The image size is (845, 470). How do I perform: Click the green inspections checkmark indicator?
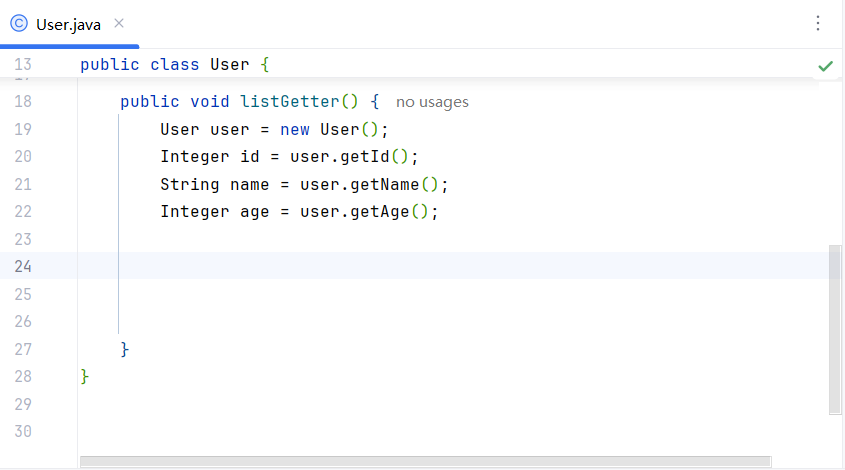pos(825,66)
